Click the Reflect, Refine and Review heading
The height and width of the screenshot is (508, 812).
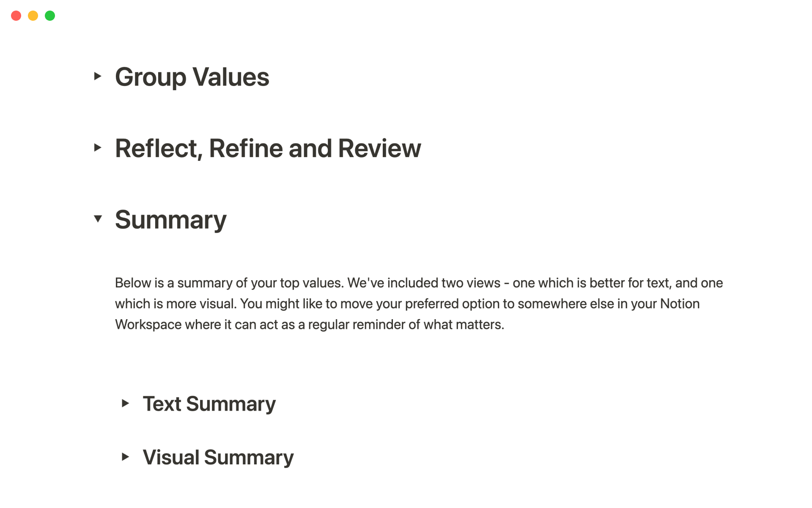pyautogui.click(x=268, y=149)
